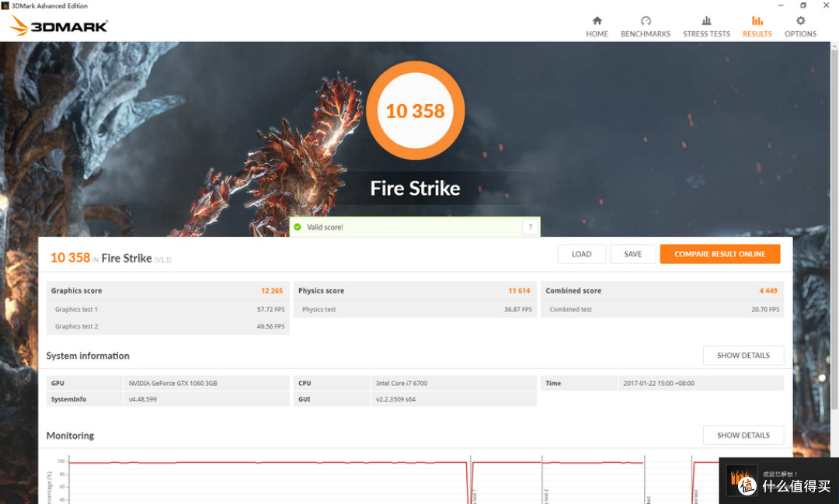Click the 20.70 FPS value
The width and height of the screenshot is (839, 504).
click(x=765, y=309)
